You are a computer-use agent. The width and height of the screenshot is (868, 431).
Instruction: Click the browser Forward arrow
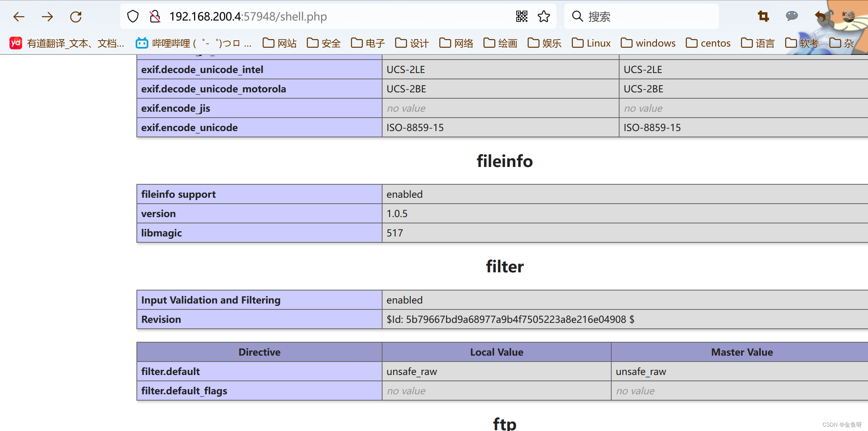click(47, 17)
